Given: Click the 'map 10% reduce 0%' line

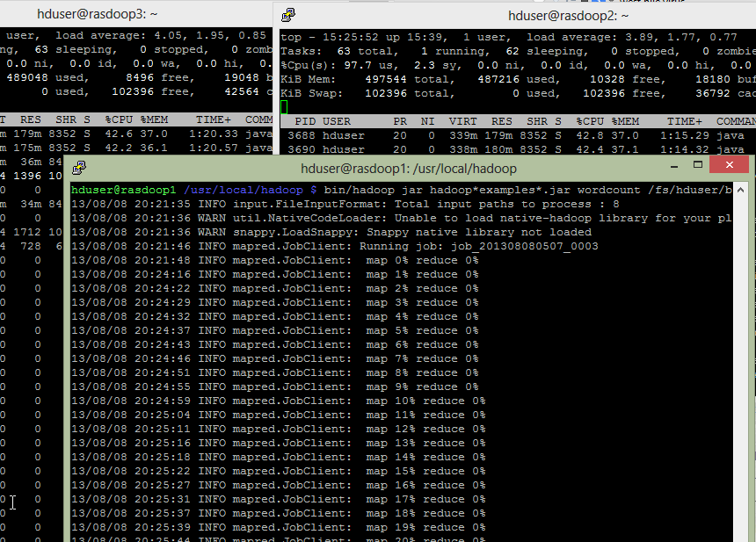Looking at the screenshot, I should (x=278, y=401).
